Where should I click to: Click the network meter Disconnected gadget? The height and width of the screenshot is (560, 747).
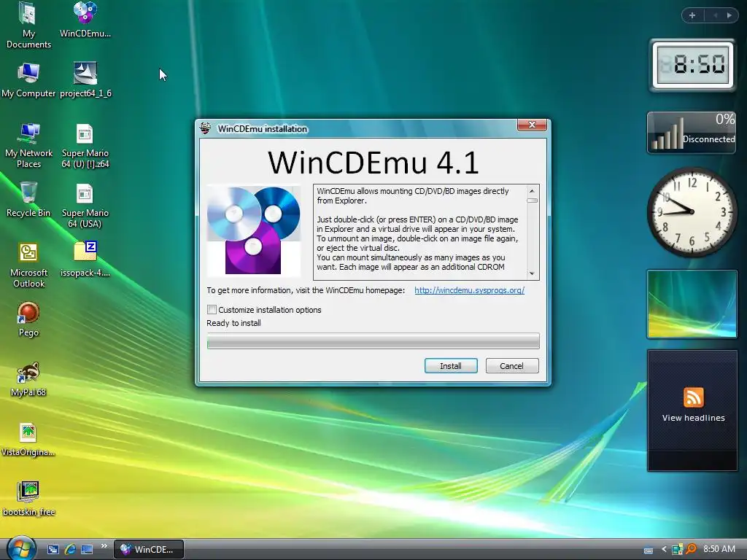692,133
